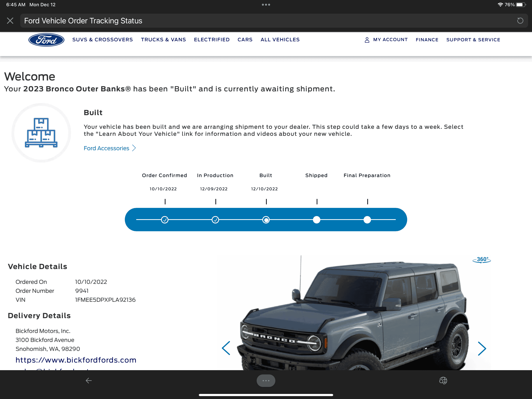
Task: Open Electrified menu
Action: tap(212, 40)
